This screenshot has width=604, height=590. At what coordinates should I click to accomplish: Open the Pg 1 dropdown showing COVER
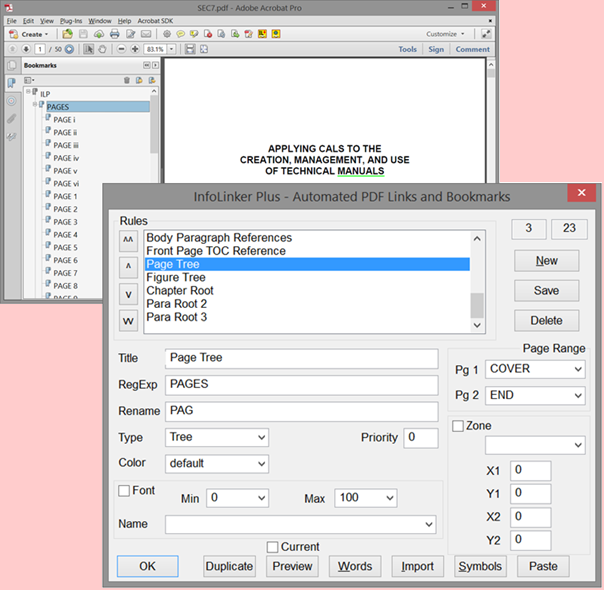pos(535,369)
